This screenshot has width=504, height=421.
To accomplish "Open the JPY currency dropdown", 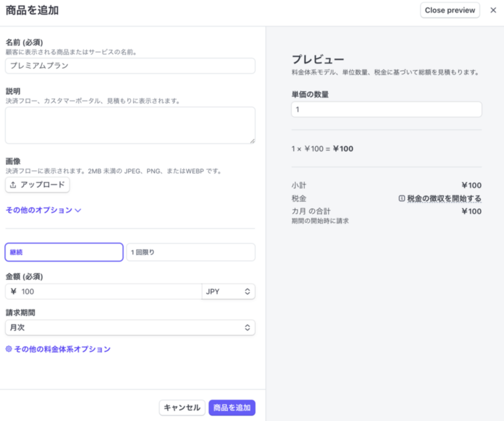I will click(x=228, y=291).
